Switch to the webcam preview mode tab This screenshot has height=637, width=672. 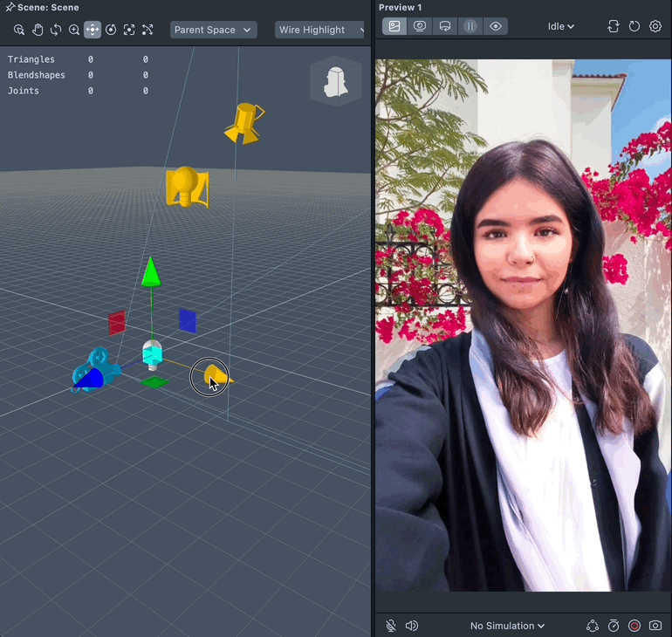(420, 26)
